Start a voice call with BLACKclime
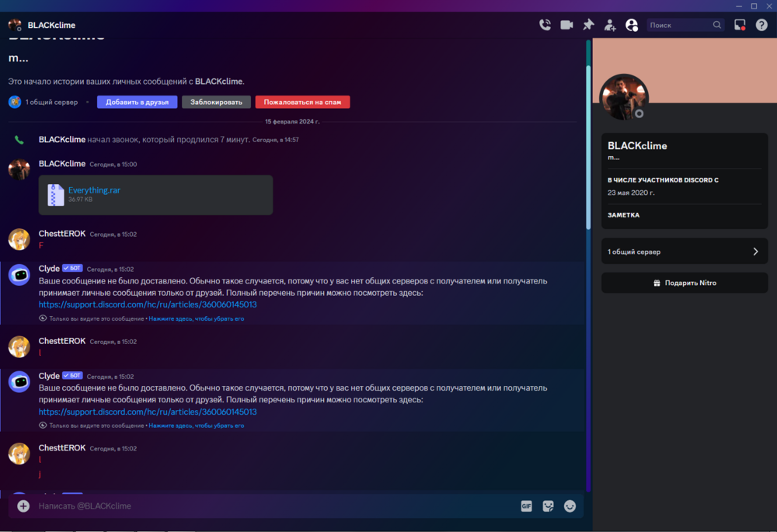 [545, 25]
